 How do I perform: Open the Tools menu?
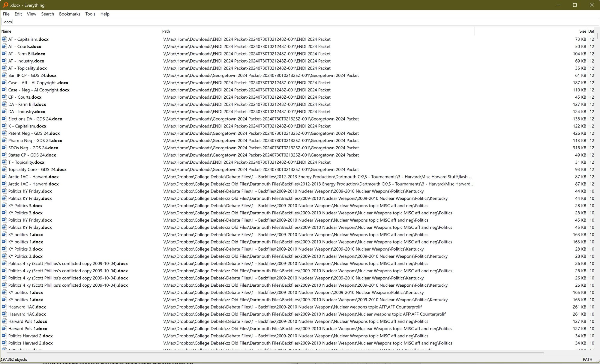(90, 14)
